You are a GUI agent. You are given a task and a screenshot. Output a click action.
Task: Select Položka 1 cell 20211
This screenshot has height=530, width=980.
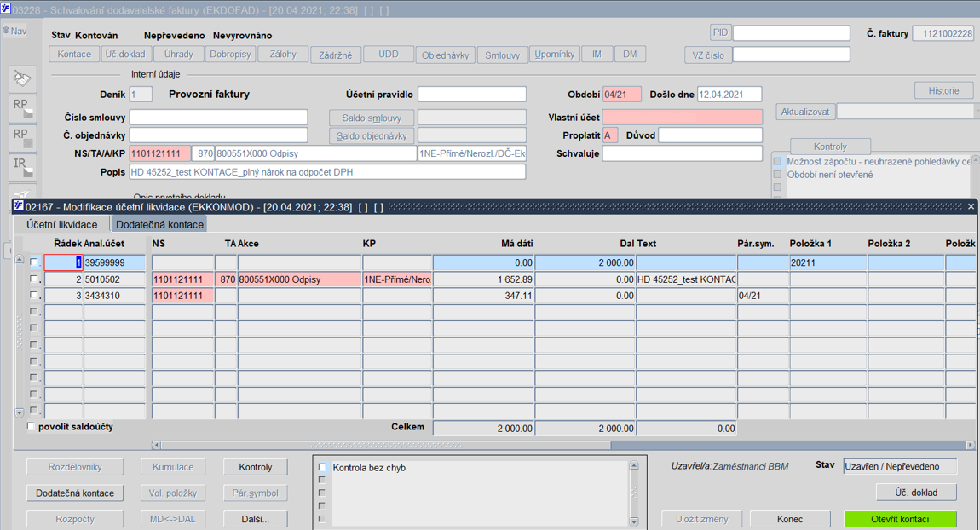click(x=827, y=263)
